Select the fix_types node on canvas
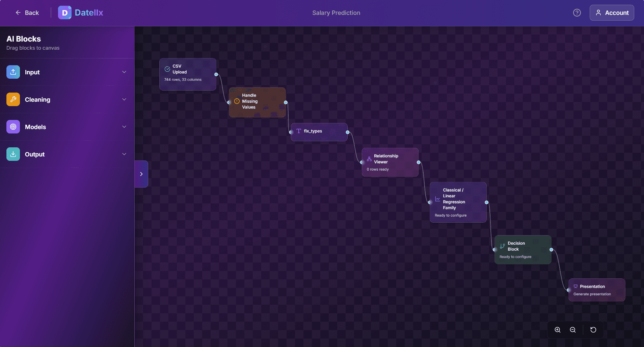Viewport: 644px width, 347px height. click(319, 131)
